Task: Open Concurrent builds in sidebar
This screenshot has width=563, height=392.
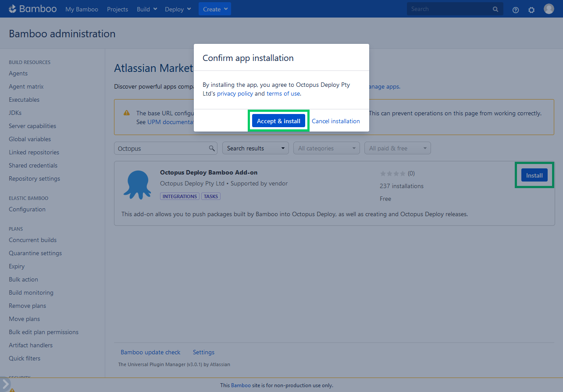Action: point(32,240)
